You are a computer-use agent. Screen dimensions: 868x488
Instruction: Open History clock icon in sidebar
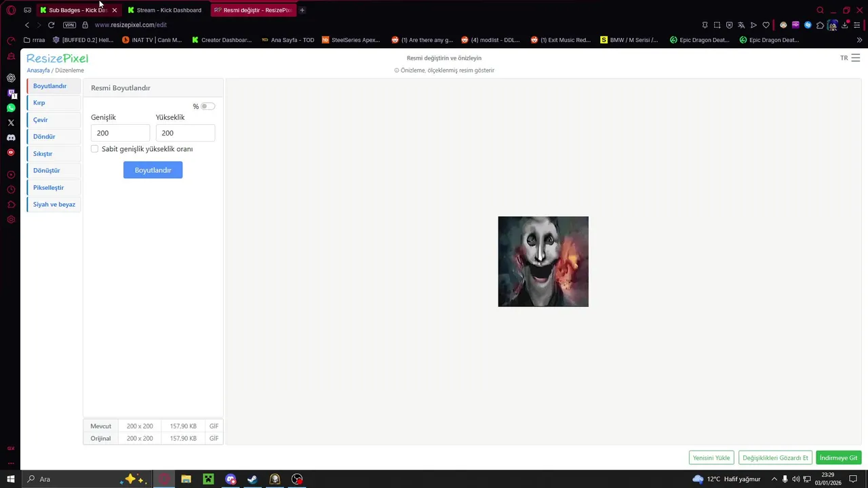tap(11, 190)
